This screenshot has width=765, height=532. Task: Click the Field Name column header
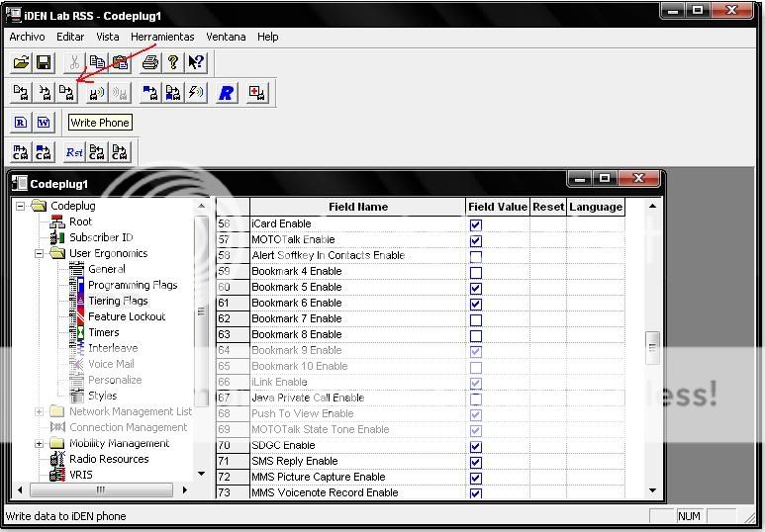click(357, 207)
